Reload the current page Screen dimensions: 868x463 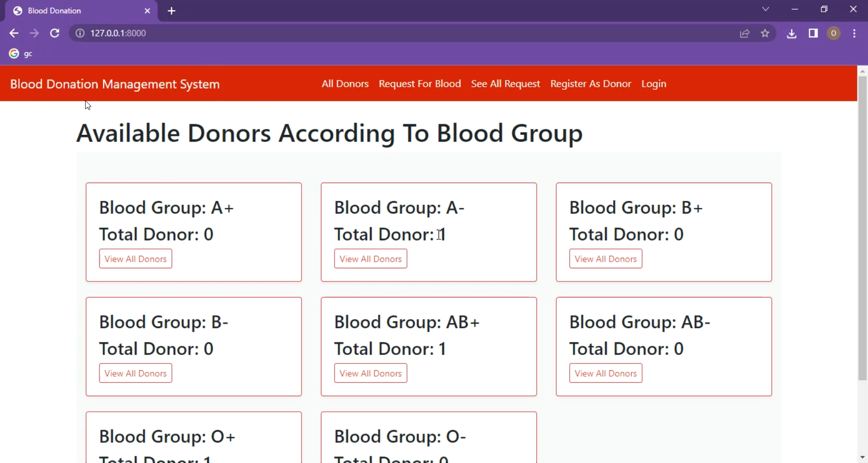pyautogui.click(x=55, y=33)
